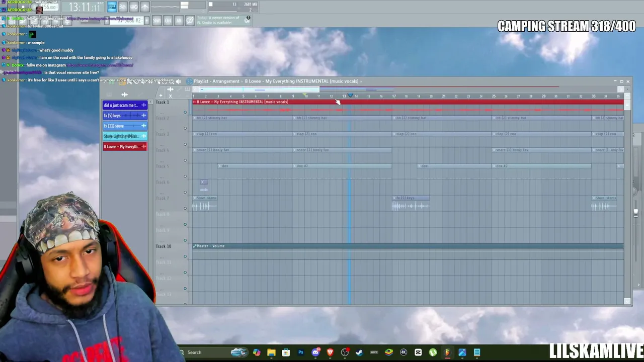Open the mixer toolbar button
The width and height of the screenshot is (644, 362).
coord(145,7)
